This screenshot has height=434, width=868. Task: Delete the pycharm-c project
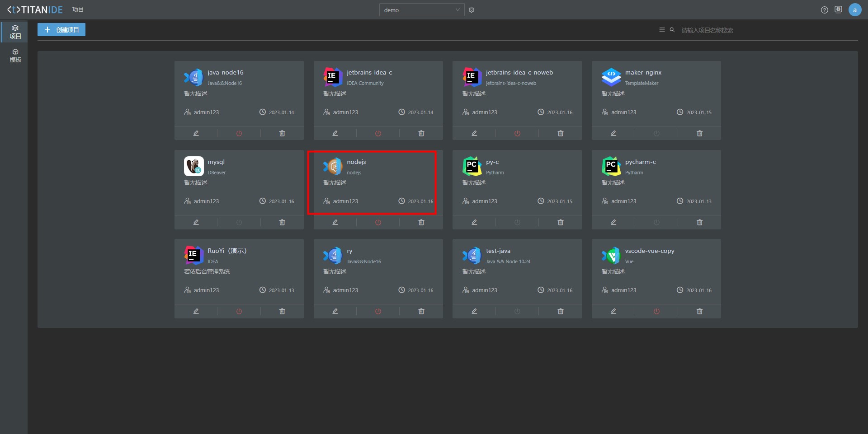point(700,222)
